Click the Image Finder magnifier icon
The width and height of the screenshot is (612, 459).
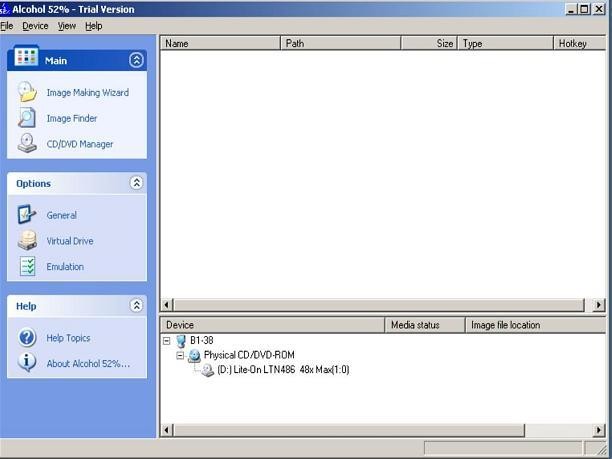[27, 118]
